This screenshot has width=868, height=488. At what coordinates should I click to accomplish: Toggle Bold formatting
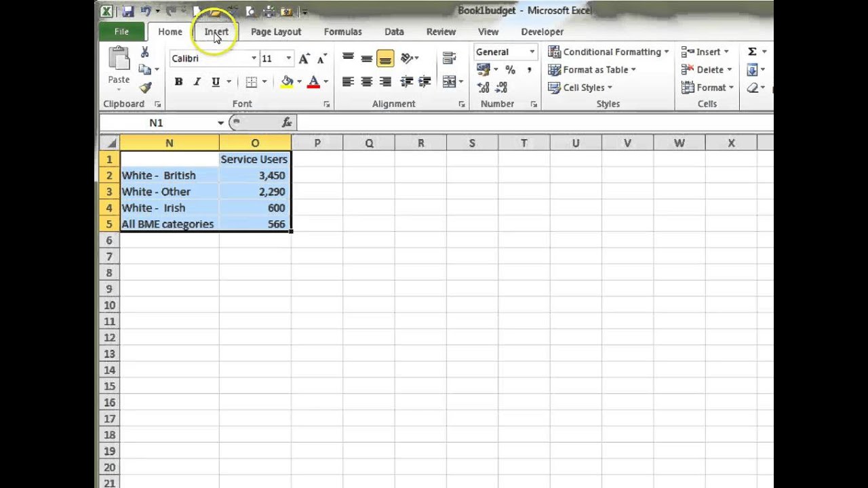coord(178,82)
